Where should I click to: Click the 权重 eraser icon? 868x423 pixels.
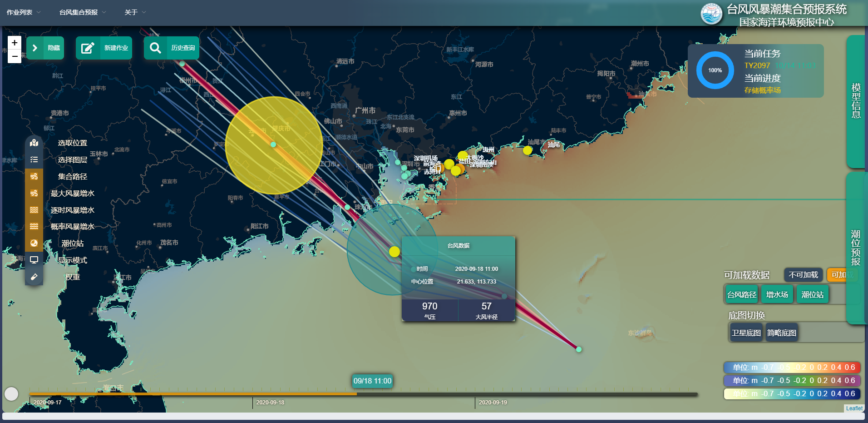coord(34,277)
